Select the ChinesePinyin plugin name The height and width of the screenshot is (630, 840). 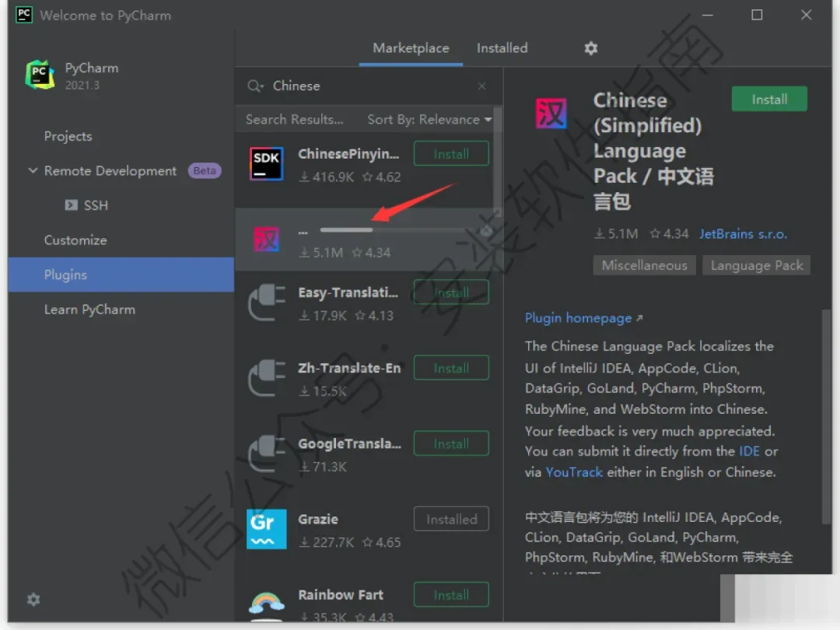(x=348, y=154)
